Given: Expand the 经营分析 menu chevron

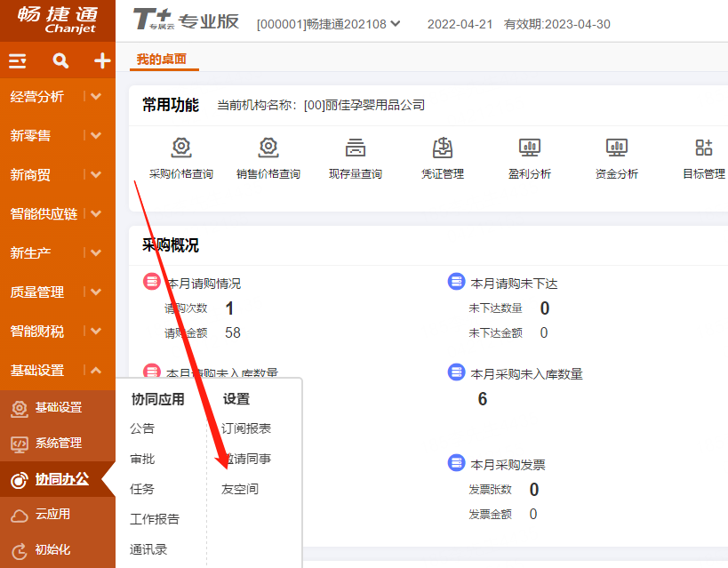Looking at the screenshot, I should (96, 97).
